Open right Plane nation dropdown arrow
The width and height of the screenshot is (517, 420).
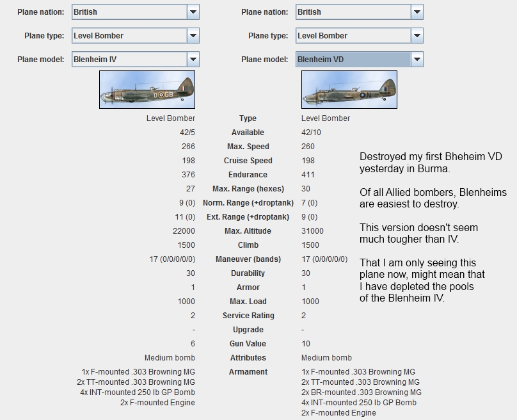tap(417, 12)
